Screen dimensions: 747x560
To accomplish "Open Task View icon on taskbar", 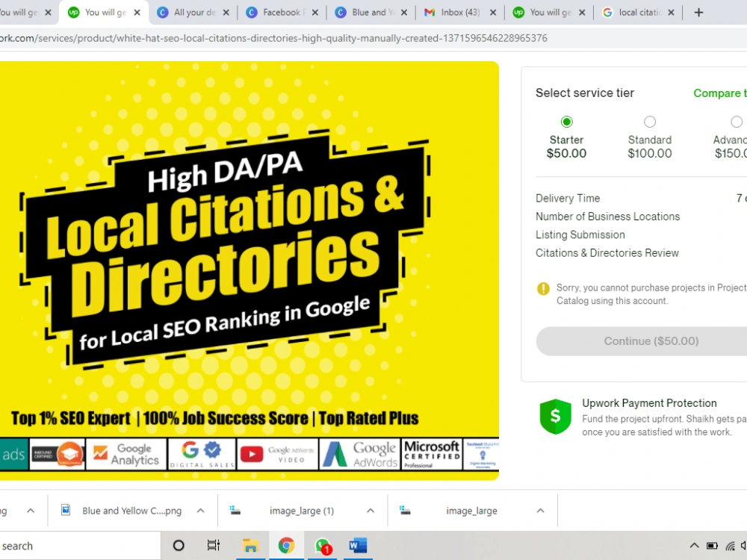I will pyautogui.click(x=214, y=545).
